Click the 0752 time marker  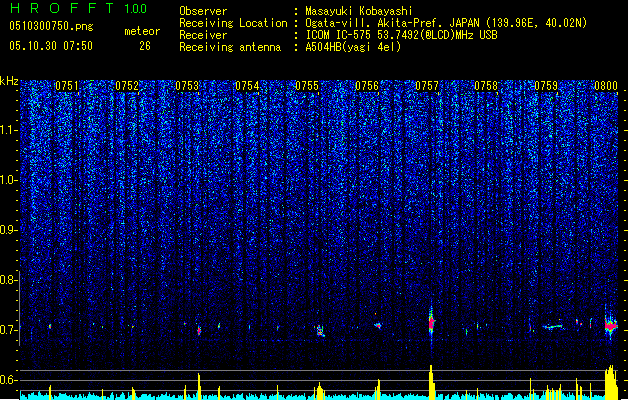tap(127, 86)
